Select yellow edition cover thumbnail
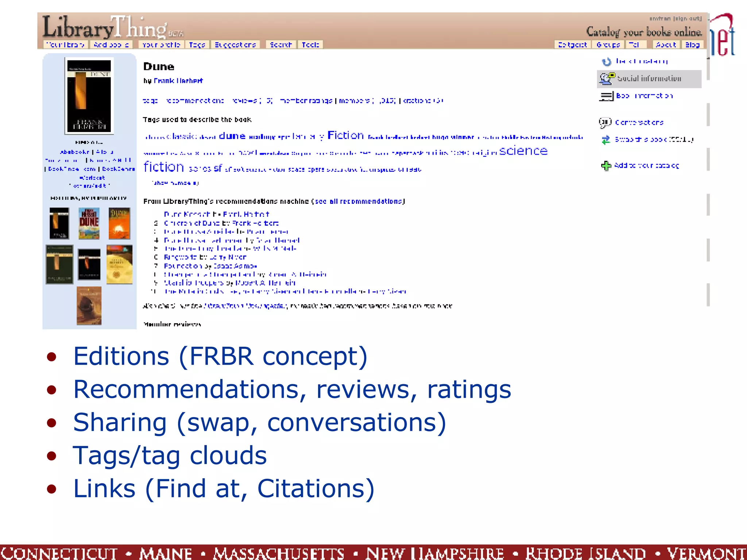This screenshot has width=747, height=560. point(119,265)
